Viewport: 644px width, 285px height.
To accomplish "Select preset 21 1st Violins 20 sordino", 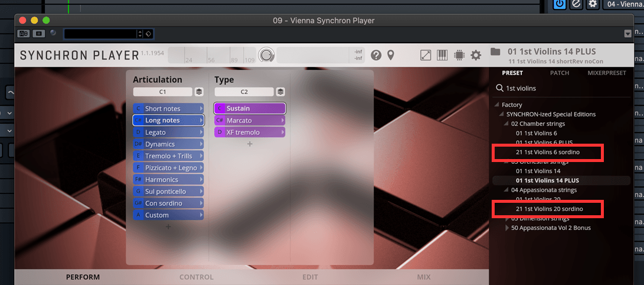I will (x=549, y=209).
